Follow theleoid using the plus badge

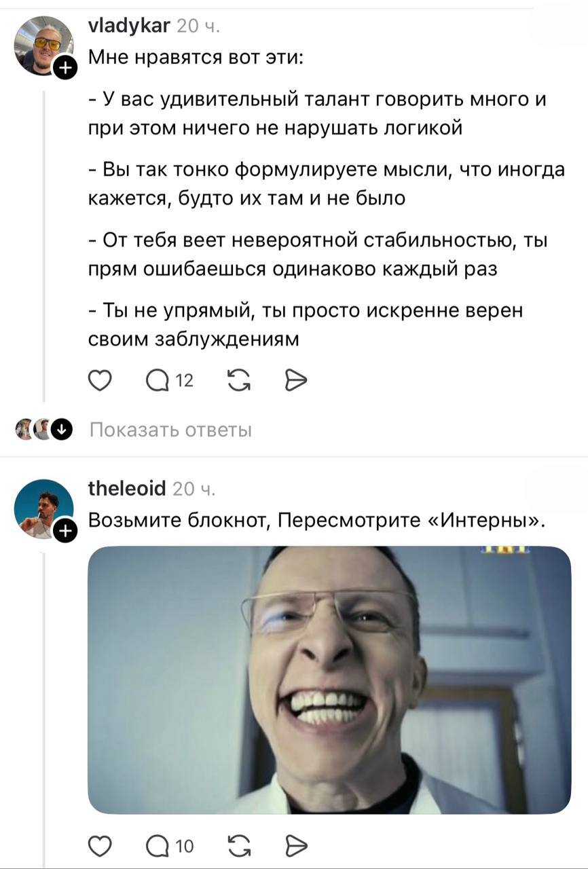click(65, 532)
